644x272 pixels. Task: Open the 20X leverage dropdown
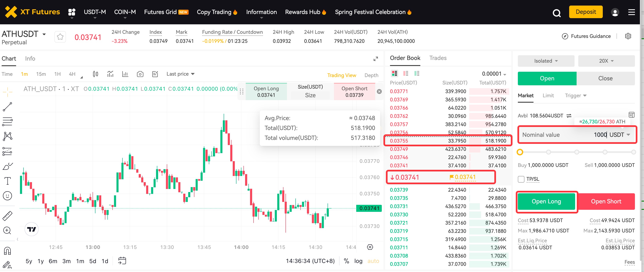pyautogui.click(x=606, y=61)
